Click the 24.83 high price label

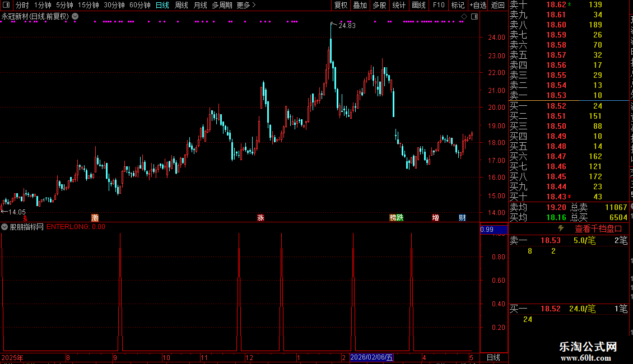tap(347, 25)
